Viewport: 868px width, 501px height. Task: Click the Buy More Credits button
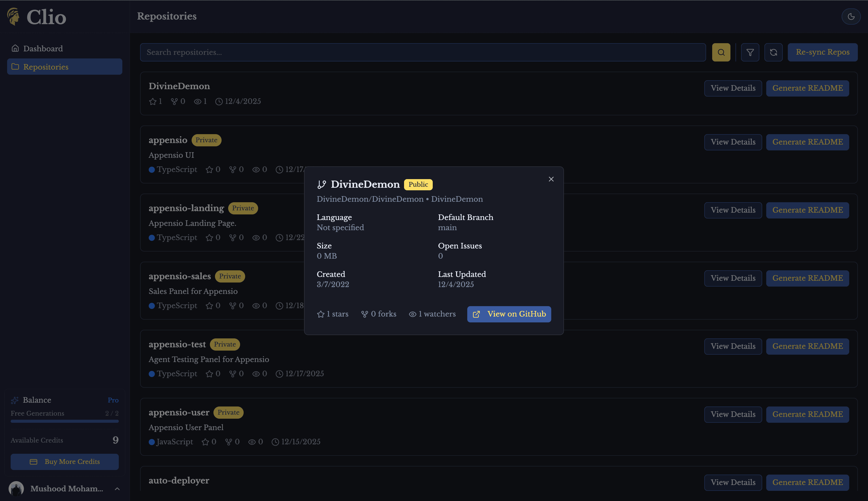pos(65,462)
